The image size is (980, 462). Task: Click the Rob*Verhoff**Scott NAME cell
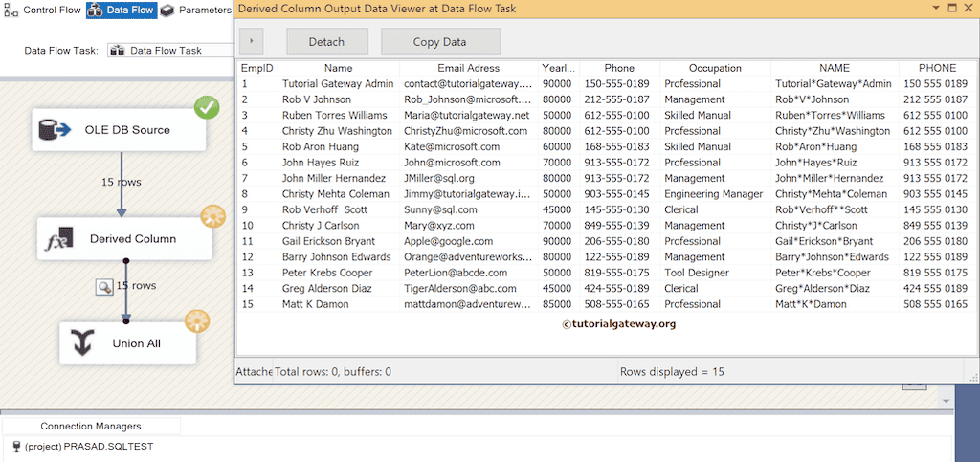coord(835,209)
